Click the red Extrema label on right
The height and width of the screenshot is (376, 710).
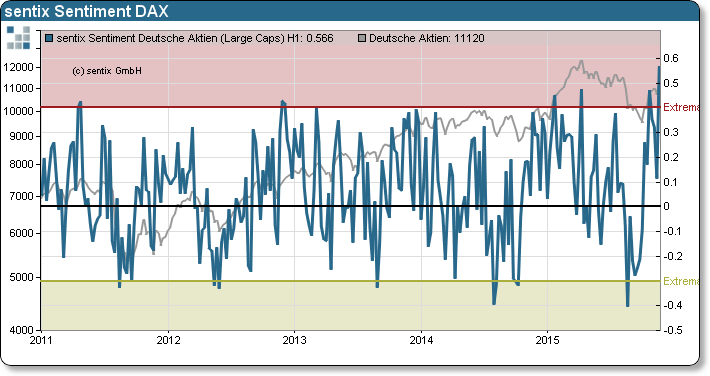pyautogui.click(x=681, y=107)
